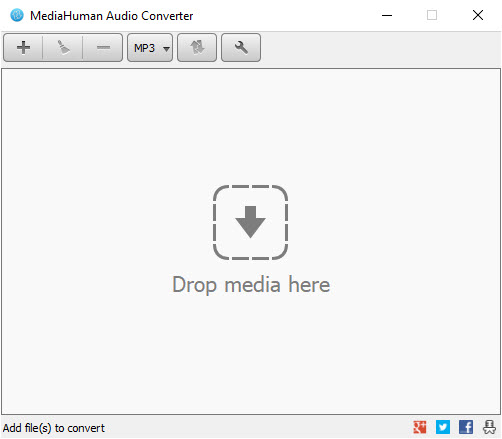The image size is (502, 439).
Task: Click the Add file(s) to convert status text
Action: pyautogui.click(x=54, y=428)
